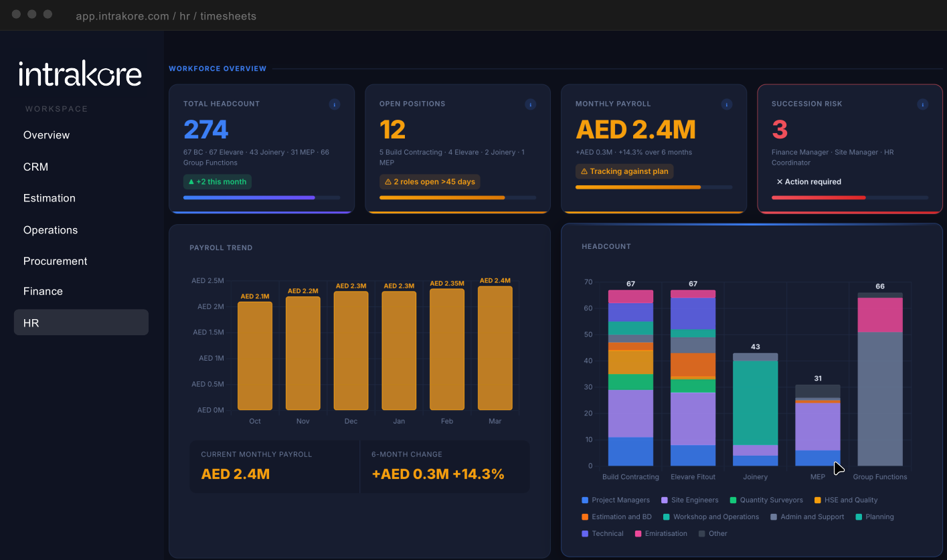The image size is (947, 560).
Task: Toggle Quantity Surveyors legend entry
Action: pyautogui.click(x=766, y=500)
